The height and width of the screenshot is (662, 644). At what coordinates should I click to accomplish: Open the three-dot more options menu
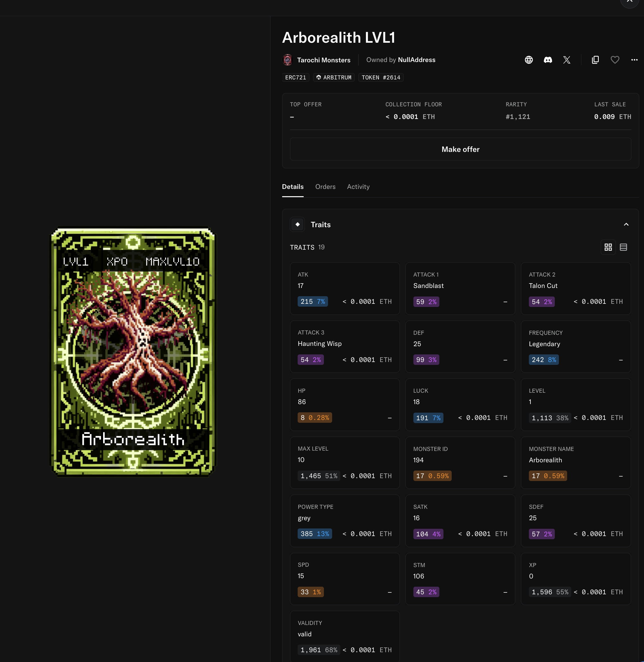tap(634, 60)
